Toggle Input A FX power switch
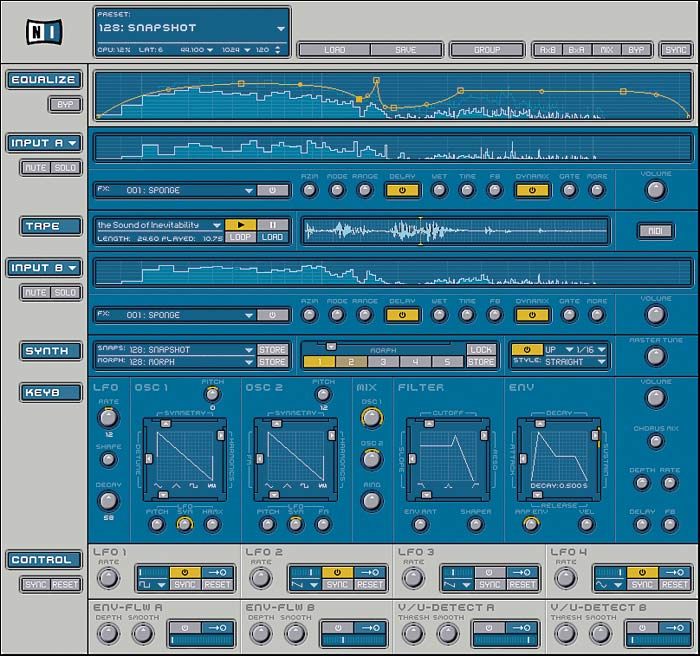 [x=272, y=190]
